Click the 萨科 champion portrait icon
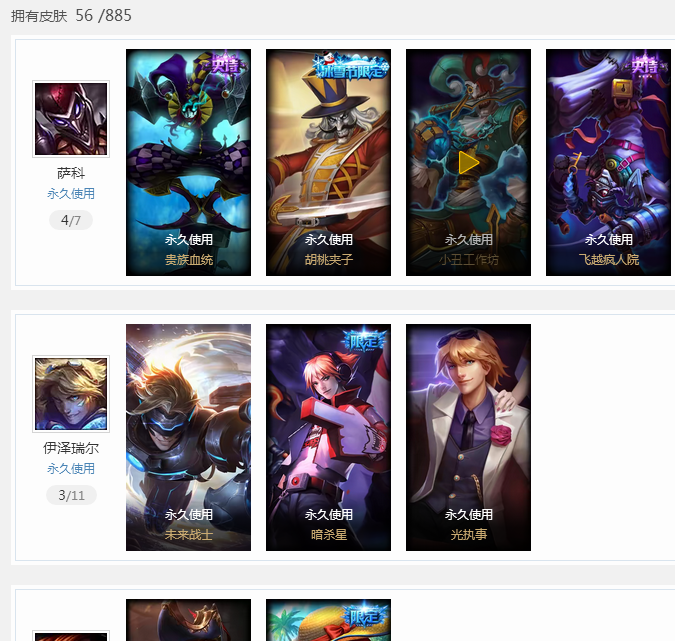The height and width of the screenshot is (641, 675). click(71, 119)
